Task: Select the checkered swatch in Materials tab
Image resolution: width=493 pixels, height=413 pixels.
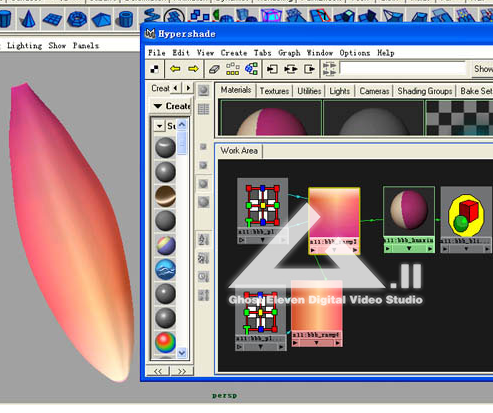Action: 459,118
